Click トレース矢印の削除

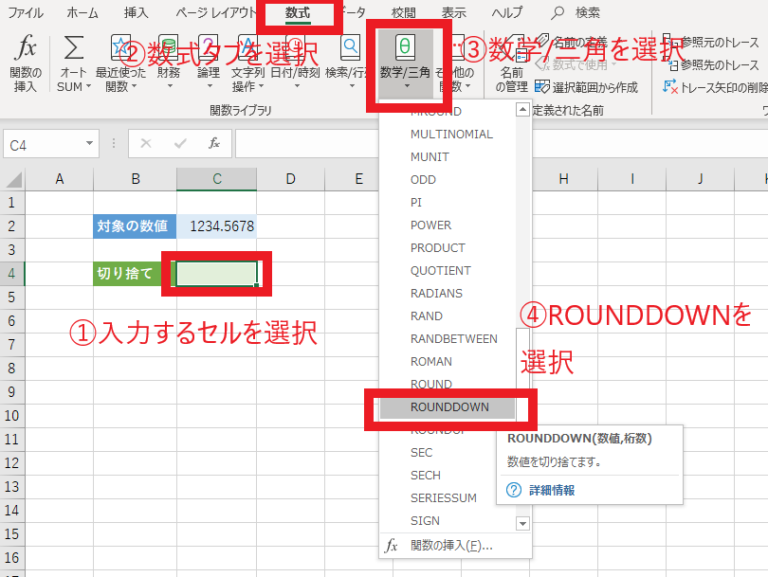715,87
